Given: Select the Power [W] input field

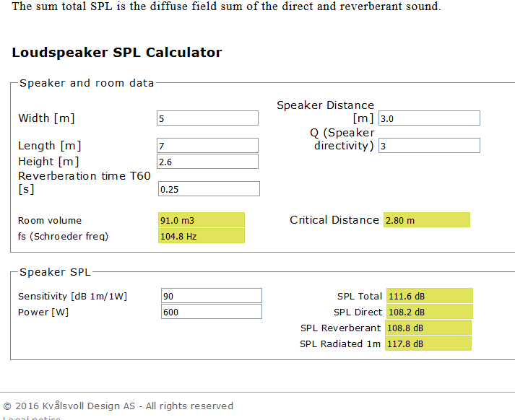Looking at the screenshot, I should pos(211,312).
